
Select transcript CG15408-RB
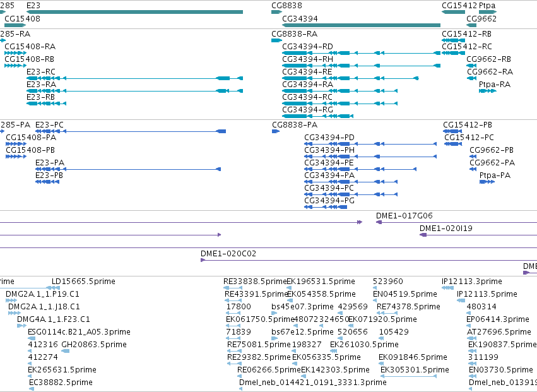pyautogui.click(x=15, y=66)
